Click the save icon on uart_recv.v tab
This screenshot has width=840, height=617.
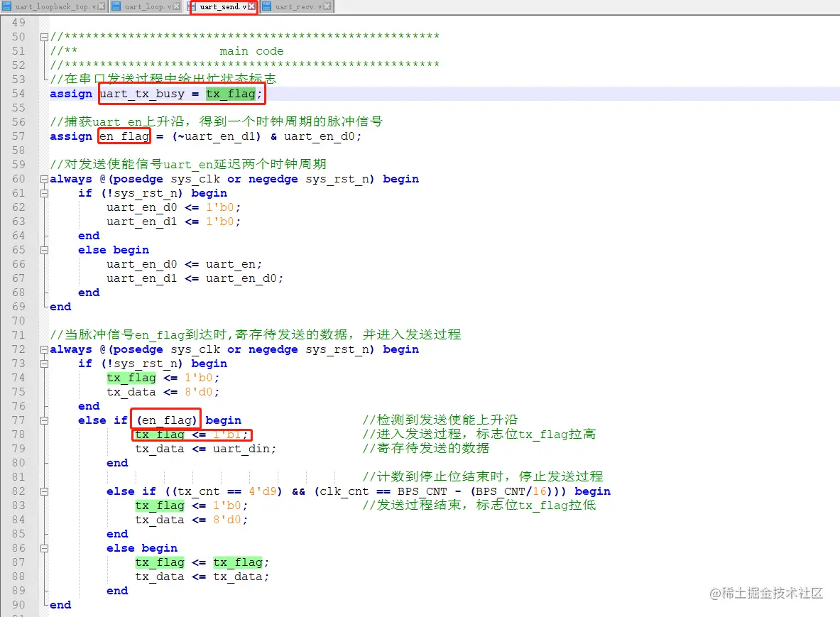coord(267,6)
